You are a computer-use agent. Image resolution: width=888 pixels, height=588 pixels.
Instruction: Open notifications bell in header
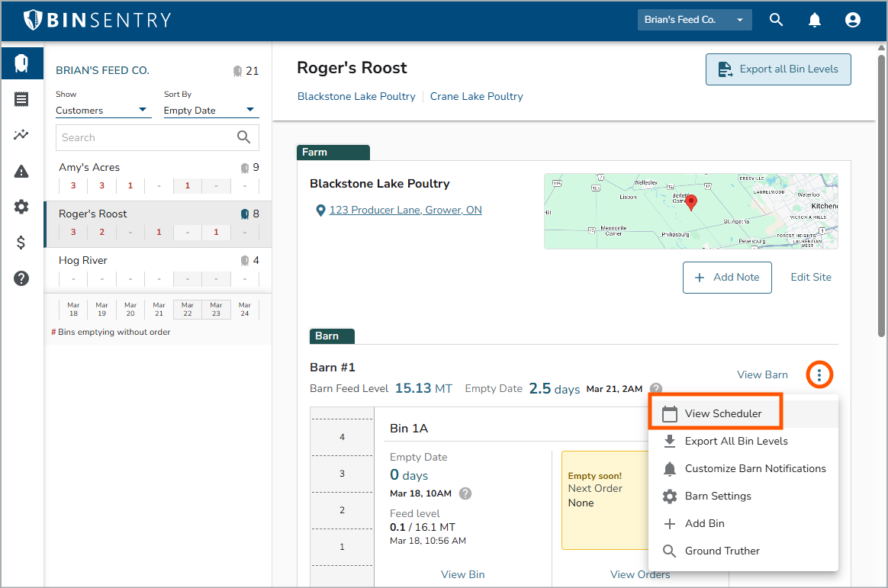pos(814,20)
